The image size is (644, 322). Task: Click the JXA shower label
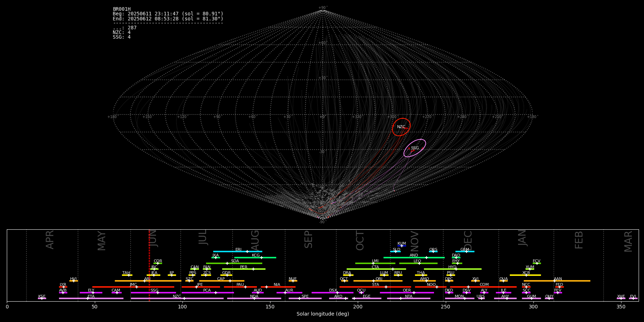coord(215,255)
